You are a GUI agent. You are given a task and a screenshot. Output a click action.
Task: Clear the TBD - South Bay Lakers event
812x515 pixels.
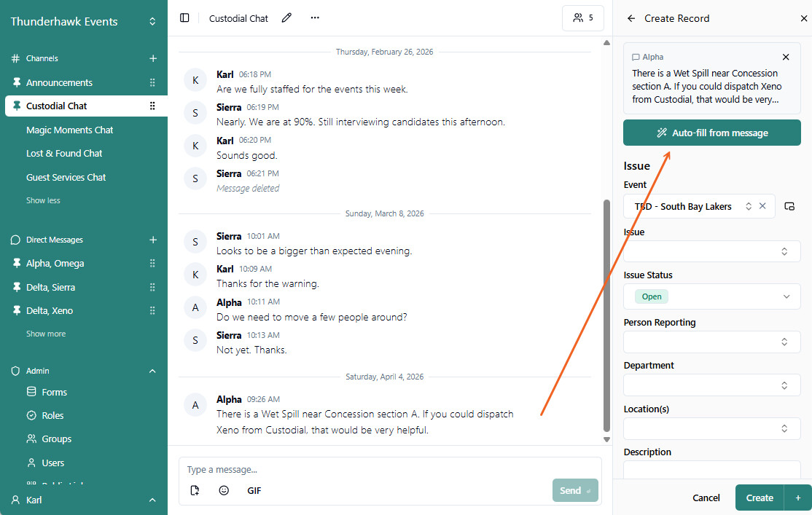[762, 206]
